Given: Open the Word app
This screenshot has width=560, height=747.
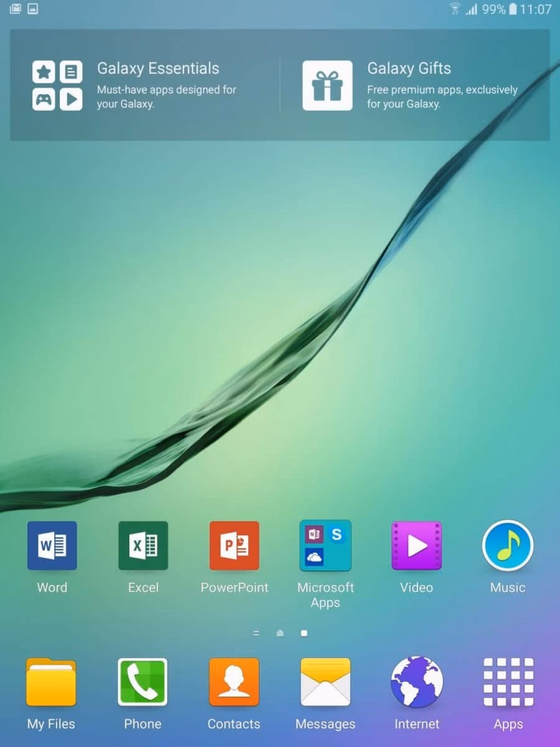Looking at the screenshot, I should [x=52, y=546].
